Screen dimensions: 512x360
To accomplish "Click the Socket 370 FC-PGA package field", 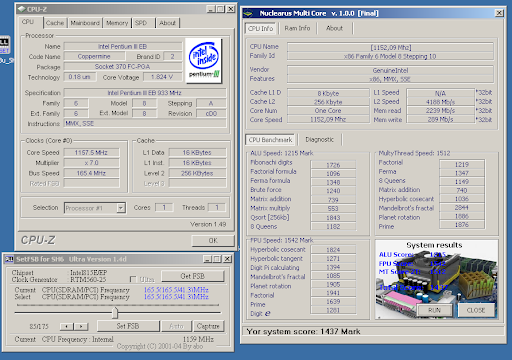I will pyautogui.click(x=123, y=67).
